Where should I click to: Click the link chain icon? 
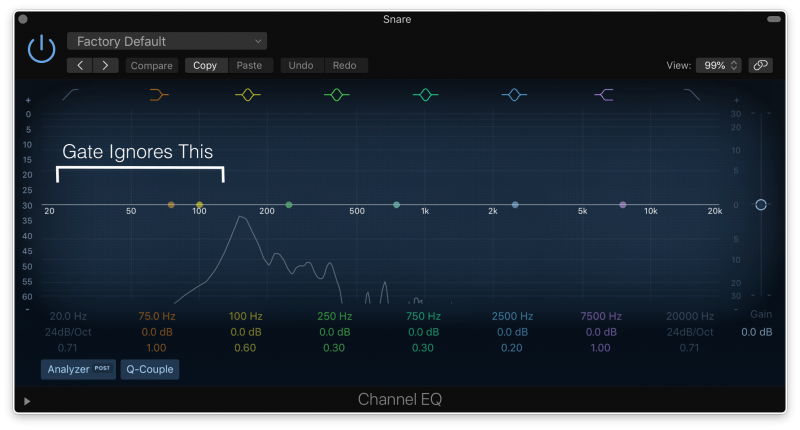click(x=761, y=65)
